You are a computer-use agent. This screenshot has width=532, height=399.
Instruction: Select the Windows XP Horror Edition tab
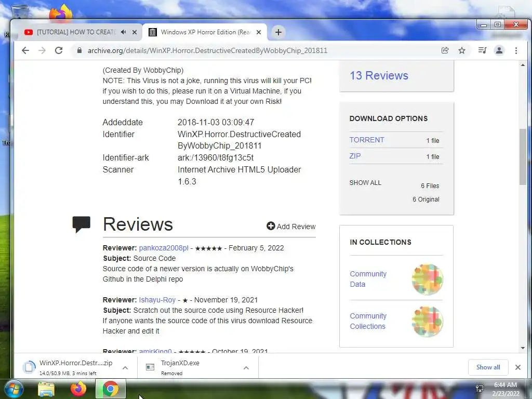(x=205, y=32)
